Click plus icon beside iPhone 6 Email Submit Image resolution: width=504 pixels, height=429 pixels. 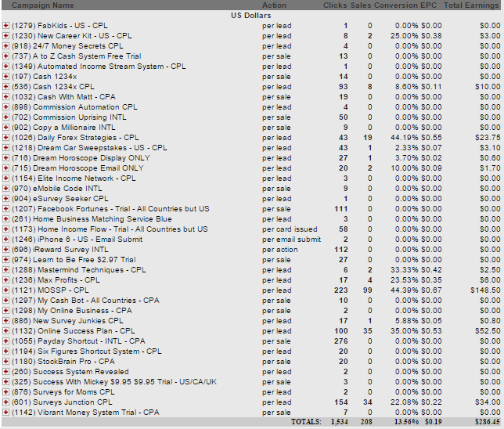pyautogui.click(x=5, y=240)
